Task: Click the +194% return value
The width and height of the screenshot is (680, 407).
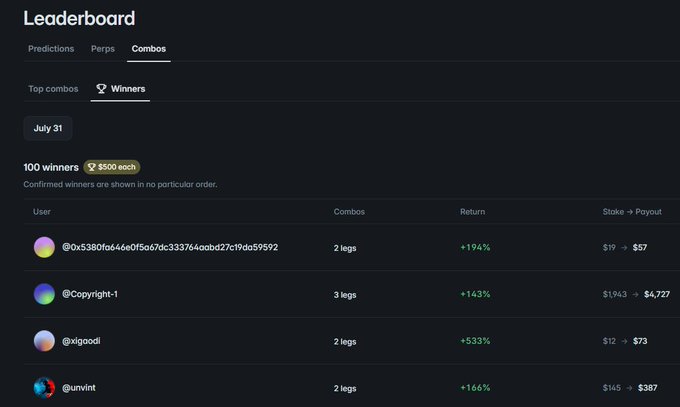Action: (x=475, y=247)
